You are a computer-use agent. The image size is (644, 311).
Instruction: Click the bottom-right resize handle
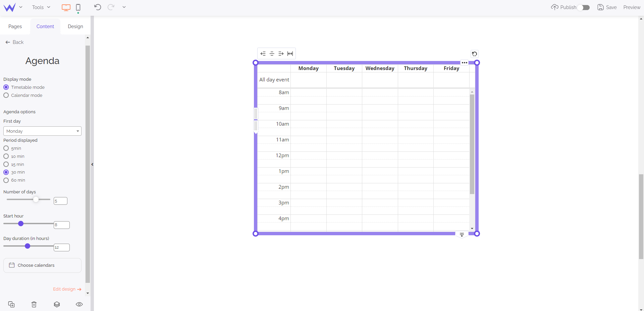click(x=477, y=234)
